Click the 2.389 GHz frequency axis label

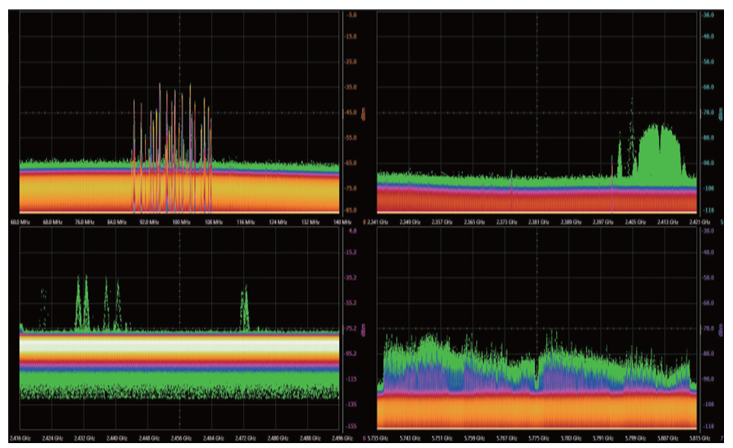[x=571, y=222]
